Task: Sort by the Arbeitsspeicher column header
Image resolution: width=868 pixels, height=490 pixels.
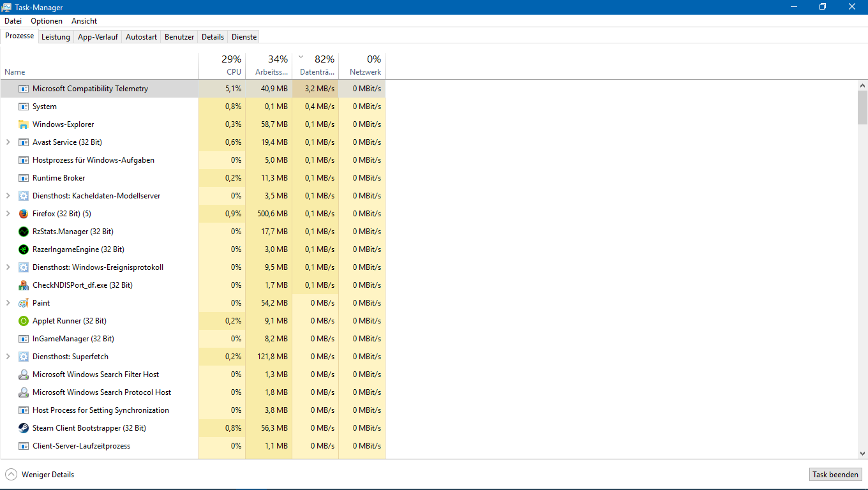Action: click(x=269, y=65)
